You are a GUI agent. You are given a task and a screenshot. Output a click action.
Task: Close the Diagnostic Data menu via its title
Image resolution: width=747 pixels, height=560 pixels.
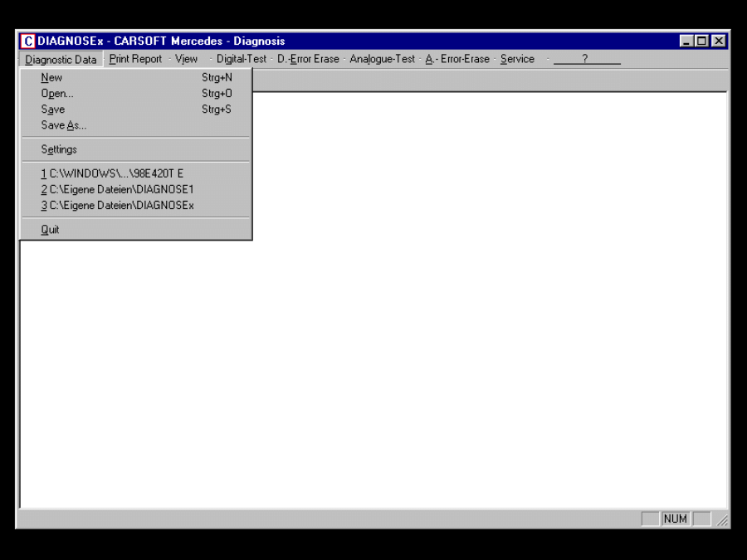pos(61,60)
